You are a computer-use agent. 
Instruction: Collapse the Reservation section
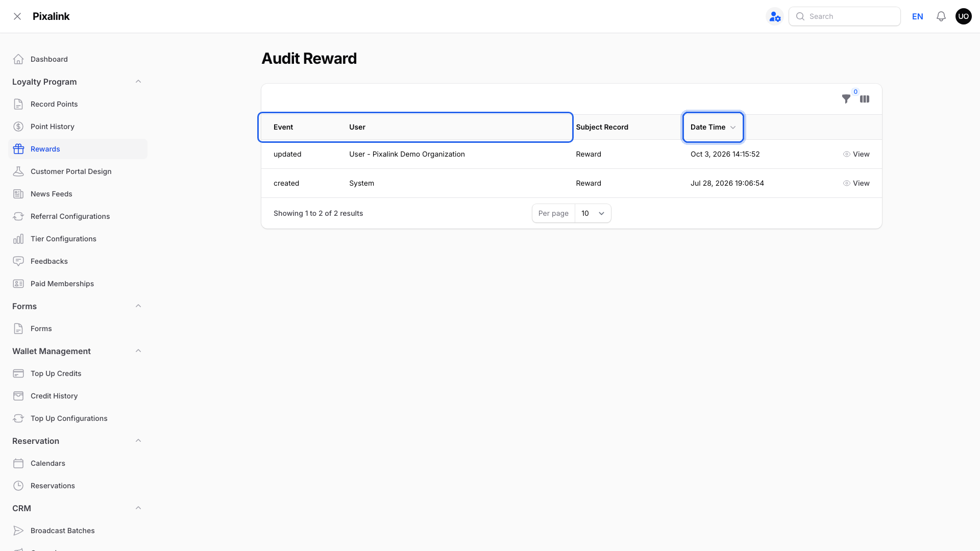[138, 441]
